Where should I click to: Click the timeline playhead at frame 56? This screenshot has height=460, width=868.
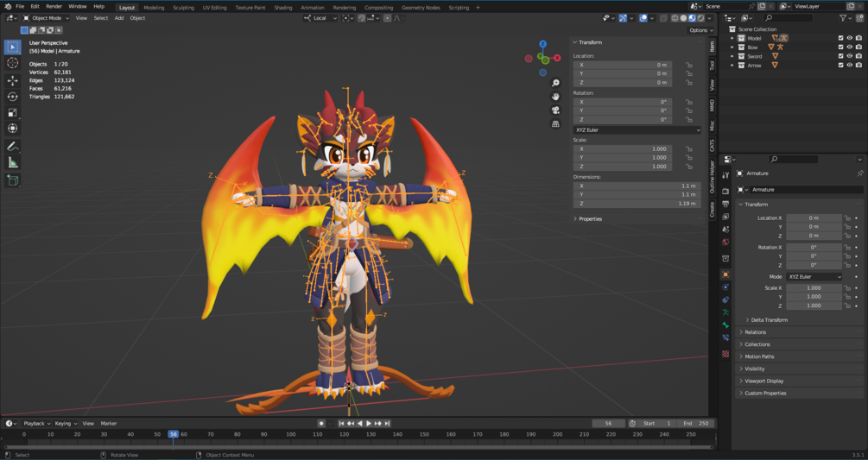pyautogui.click(x=174, y=435)
